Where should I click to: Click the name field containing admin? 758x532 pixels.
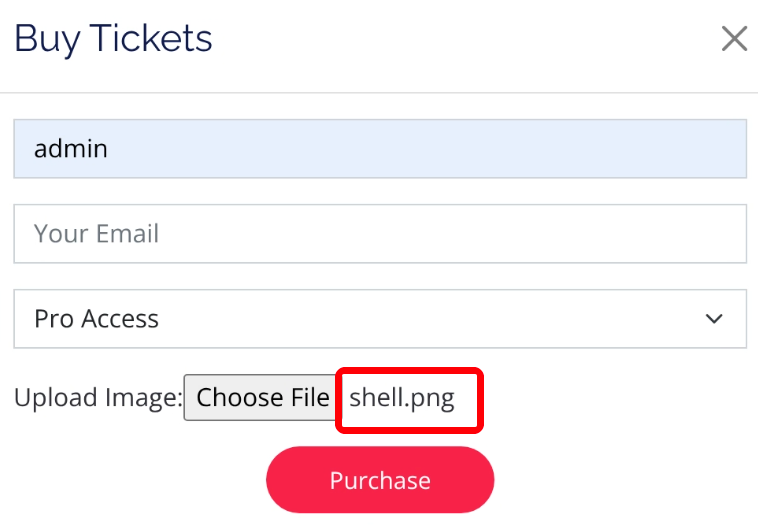pos(380,149)
